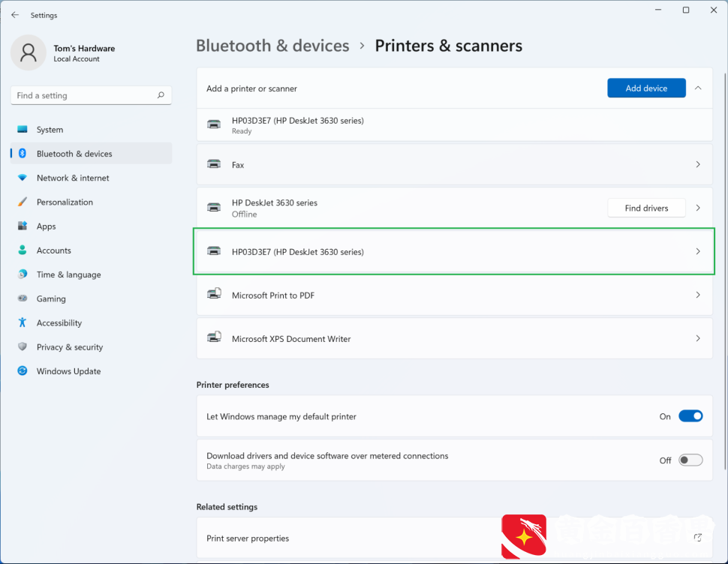The image size is (728, 564).
Task: Open Print server properties
Action: point(454,538)
